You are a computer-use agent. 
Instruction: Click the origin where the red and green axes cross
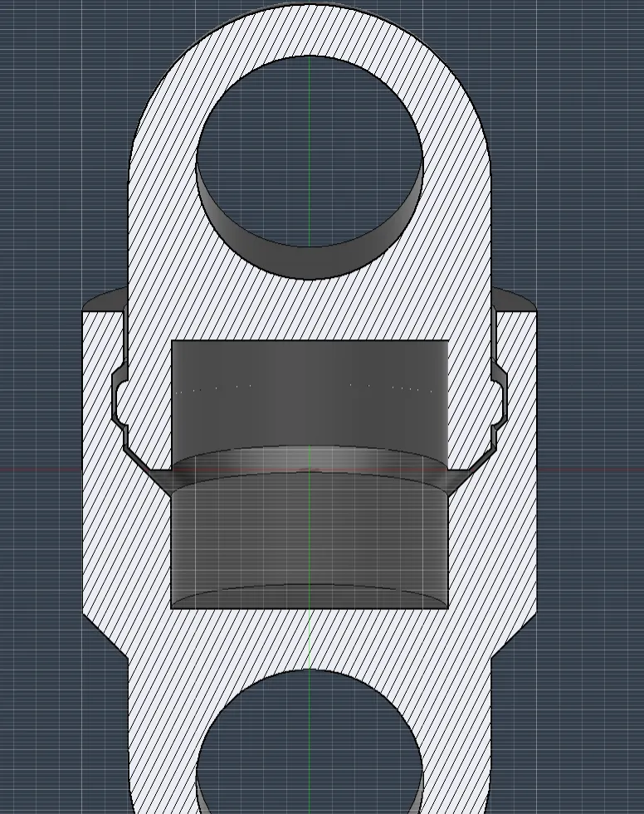click(x=310, y=470)
